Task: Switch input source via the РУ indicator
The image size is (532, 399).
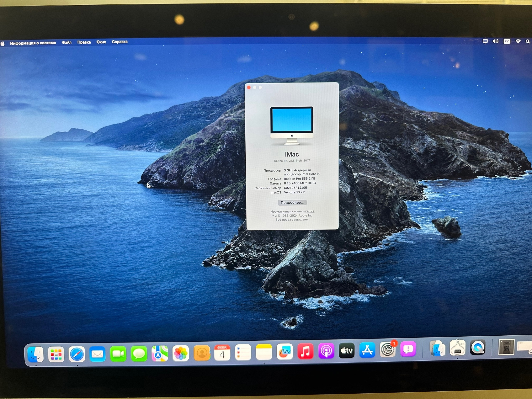Action: tap(507, 41)
